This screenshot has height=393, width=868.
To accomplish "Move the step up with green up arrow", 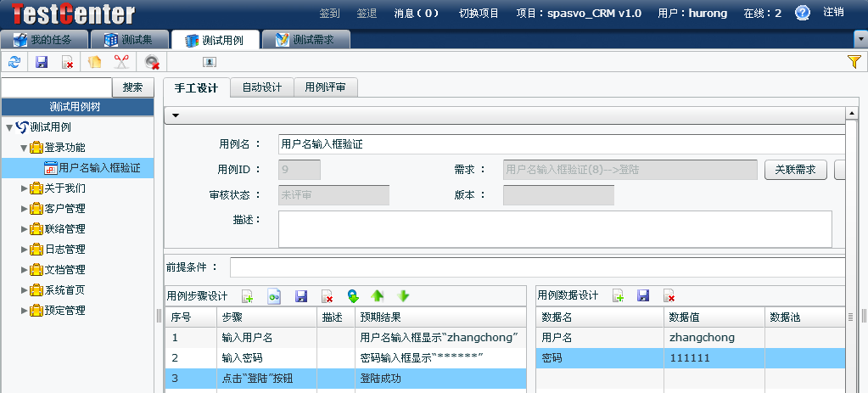I will tap(378, 296).
